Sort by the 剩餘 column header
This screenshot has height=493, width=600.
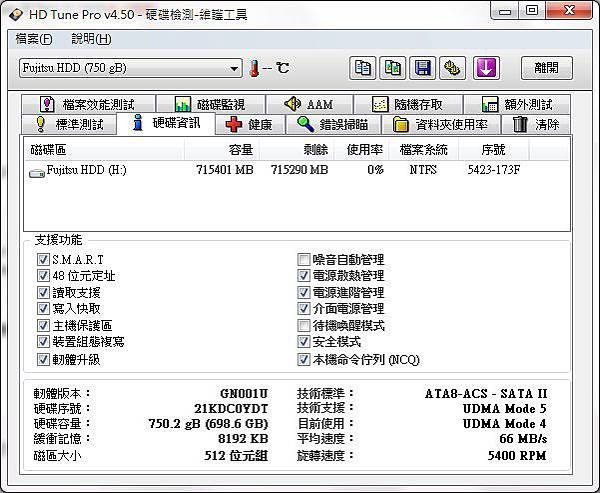(297, 150)
